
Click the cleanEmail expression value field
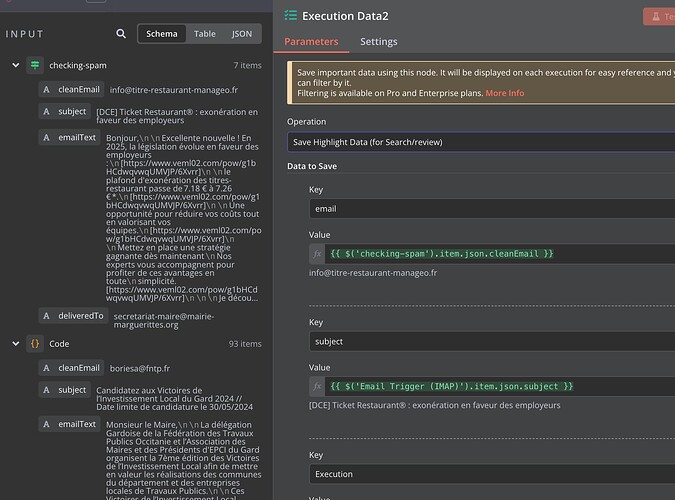500,254
